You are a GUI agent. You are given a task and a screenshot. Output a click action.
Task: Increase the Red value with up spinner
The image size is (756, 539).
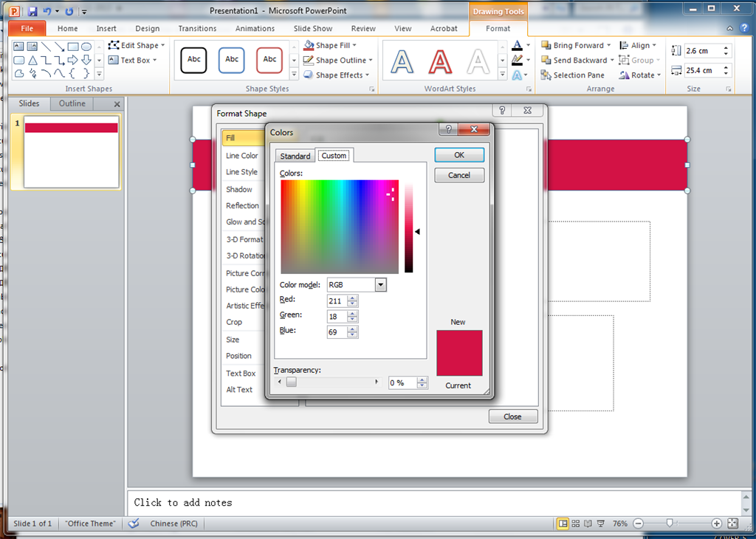[x=352, y=298]
